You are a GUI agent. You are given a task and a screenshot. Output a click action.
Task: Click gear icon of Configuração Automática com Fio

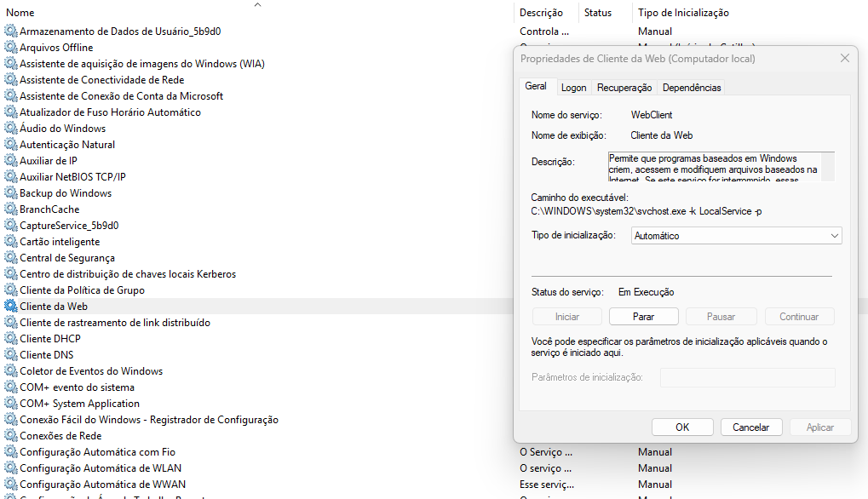pos(10,452)
